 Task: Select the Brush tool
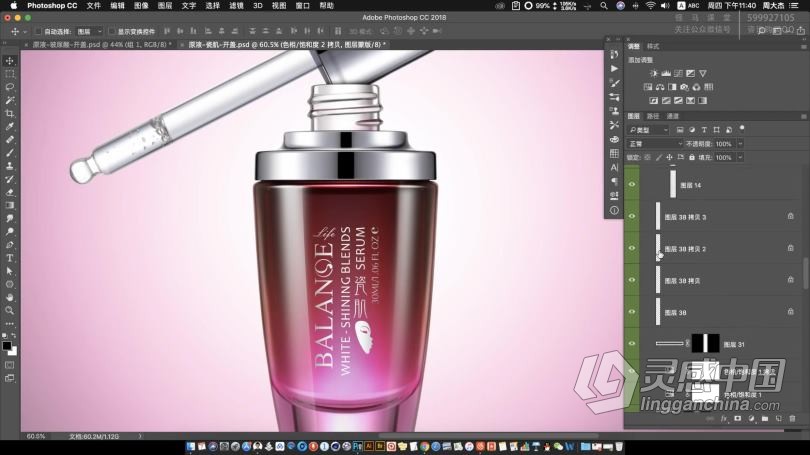9,153
